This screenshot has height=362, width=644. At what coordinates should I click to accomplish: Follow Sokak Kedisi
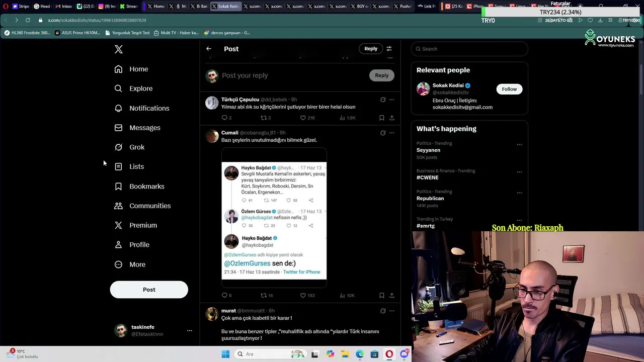[509, 89]
